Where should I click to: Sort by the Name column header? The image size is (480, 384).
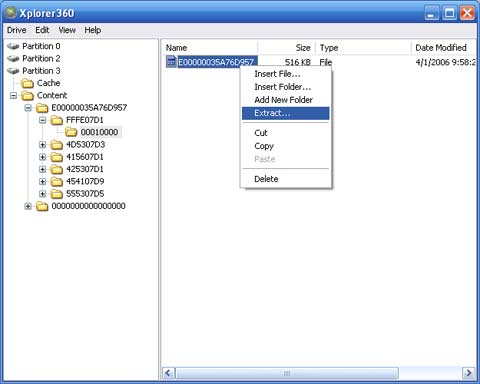tap(209, 48)
